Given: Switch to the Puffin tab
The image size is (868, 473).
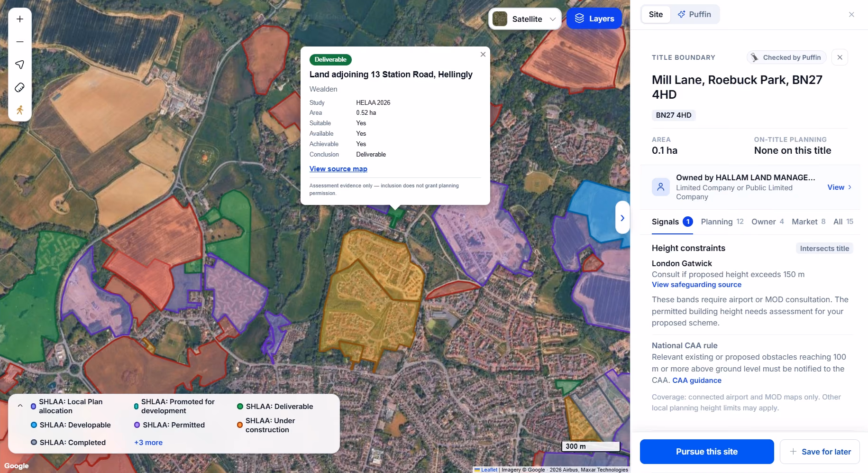Looking at the screenshot, I should 694,14.
